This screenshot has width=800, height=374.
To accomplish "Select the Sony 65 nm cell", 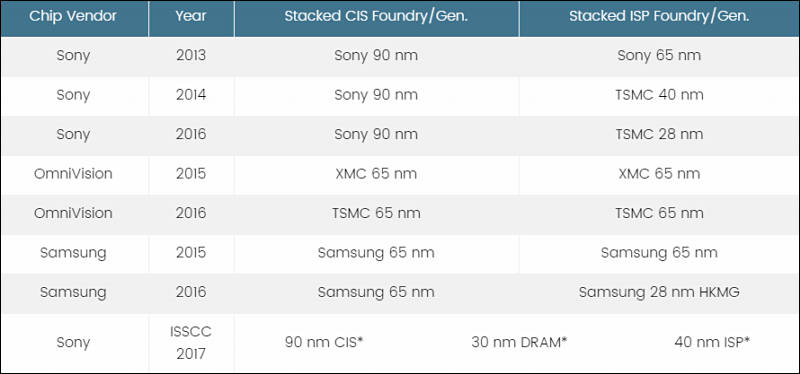I will point(659,56).
